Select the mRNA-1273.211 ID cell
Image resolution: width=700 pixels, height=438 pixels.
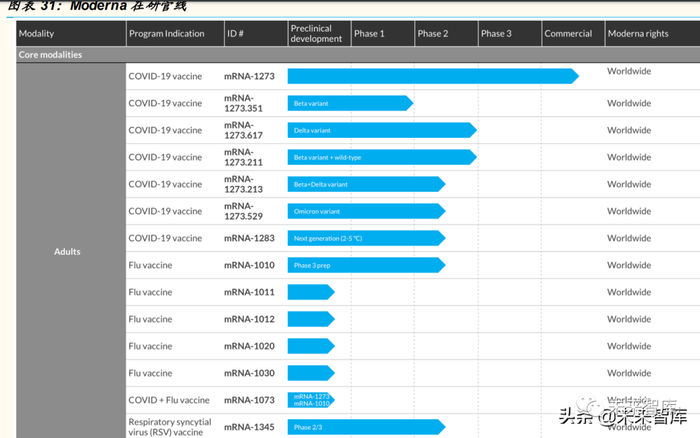pos(243,157)
